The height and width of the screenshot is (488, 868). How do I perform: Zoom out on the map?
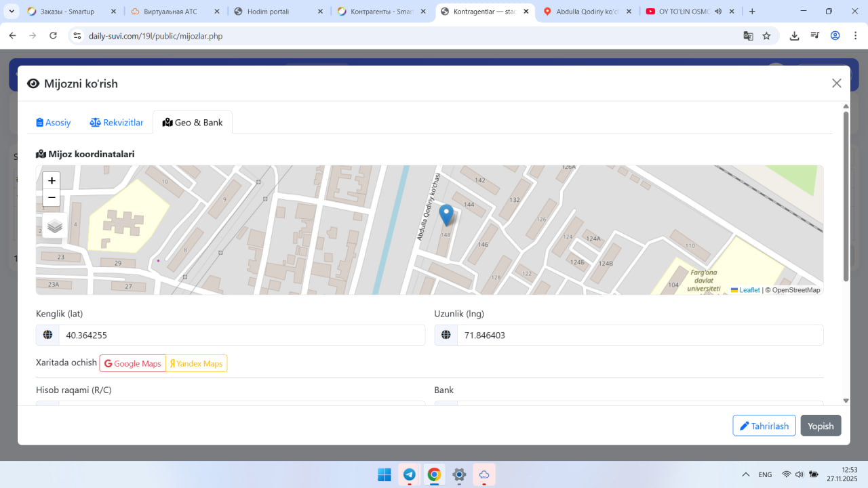point(52,198)
